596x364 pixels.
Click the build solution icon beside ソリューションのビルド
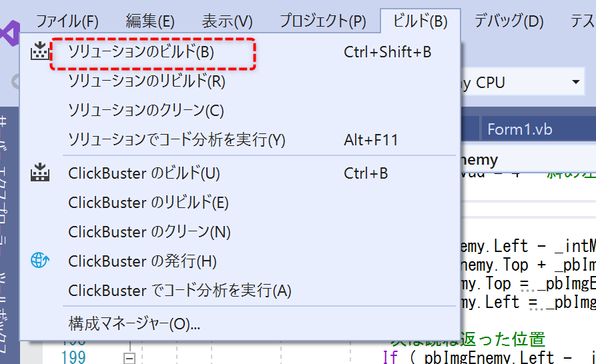click(40, 51)
